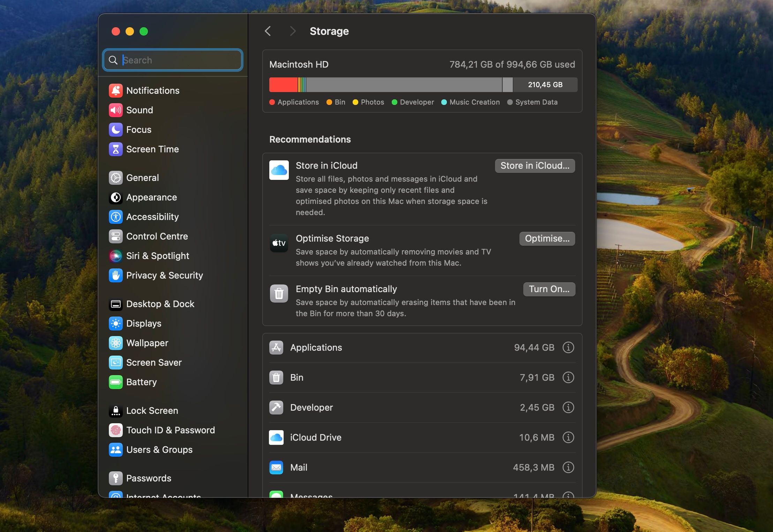Click the forward navigation chevron
The width and height of the screenshot is (773, 532).
pyautogui.click(x=293, y=31)
